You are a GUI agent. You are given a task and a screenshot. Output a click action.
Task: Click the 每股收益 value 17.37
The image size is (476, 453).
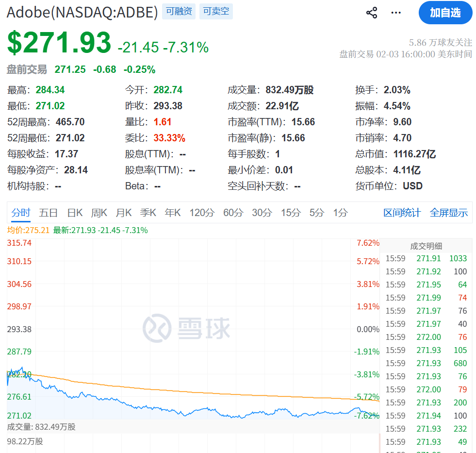pyautogui.click(x=66, y=154)
